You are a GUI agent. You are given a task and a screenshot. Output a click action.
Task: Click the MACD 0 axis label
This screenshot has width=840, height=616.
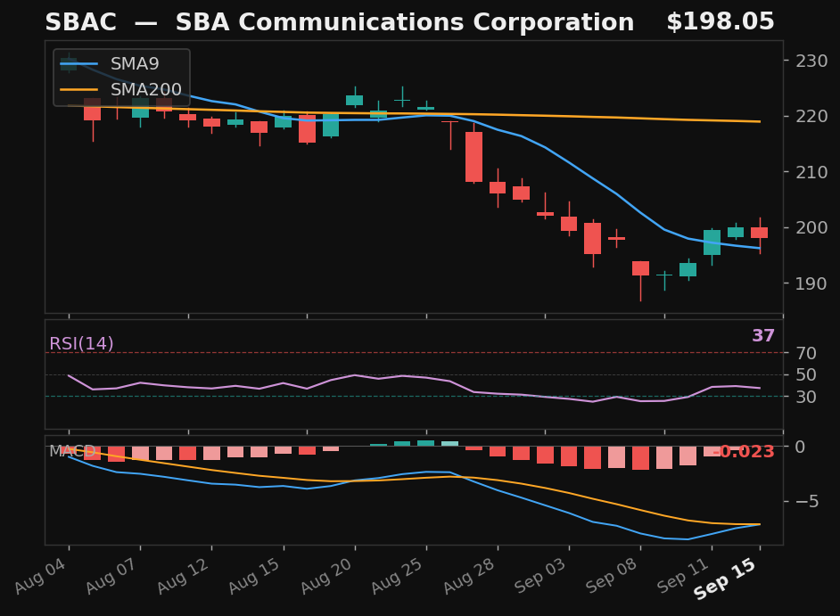coord(801,447)
